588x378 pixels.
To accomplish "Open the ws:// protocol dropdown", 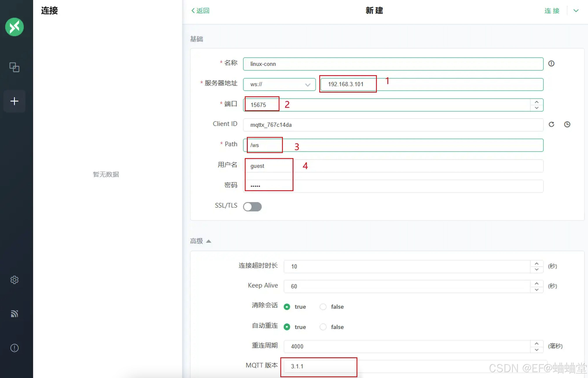I will pos(279,84).
